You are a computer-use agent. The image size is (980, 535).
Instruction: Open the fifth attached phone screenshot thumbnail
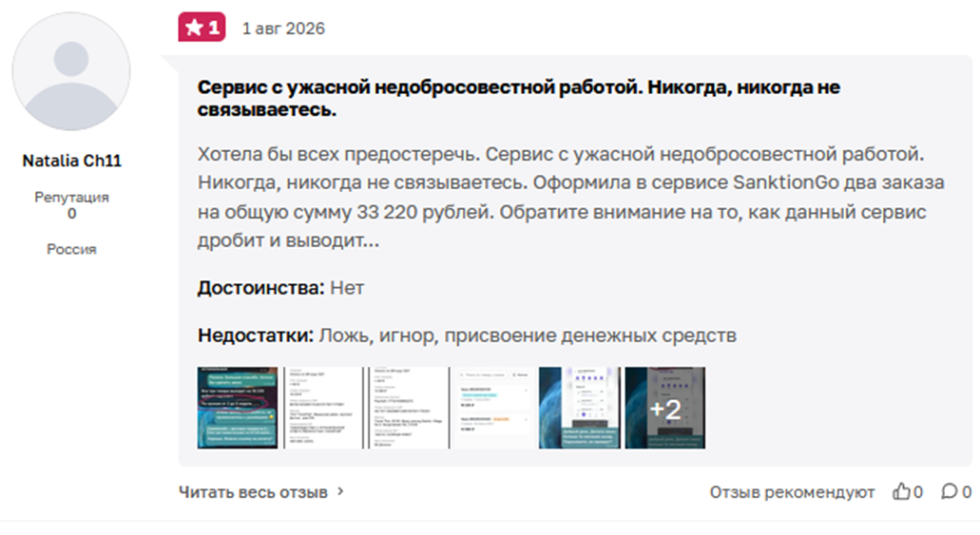tap(580, 408)
